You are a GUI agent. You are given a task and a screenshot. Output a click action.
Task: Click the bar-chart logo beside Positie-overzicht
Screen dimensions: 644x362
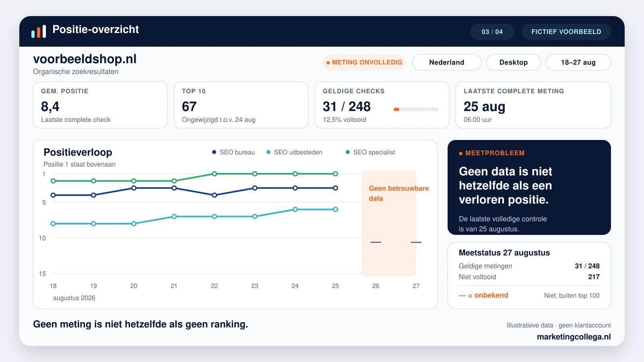click(39, 31)
